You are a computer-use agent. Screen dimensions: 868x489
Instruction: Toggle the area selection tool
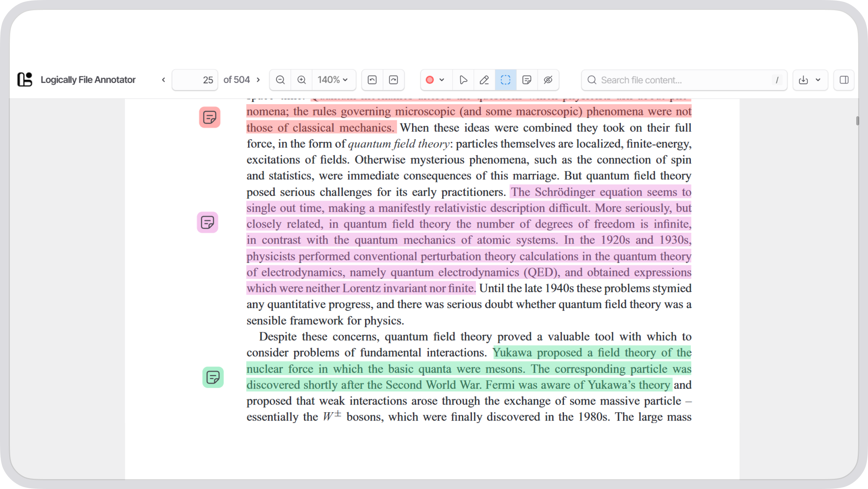point(506,80)
